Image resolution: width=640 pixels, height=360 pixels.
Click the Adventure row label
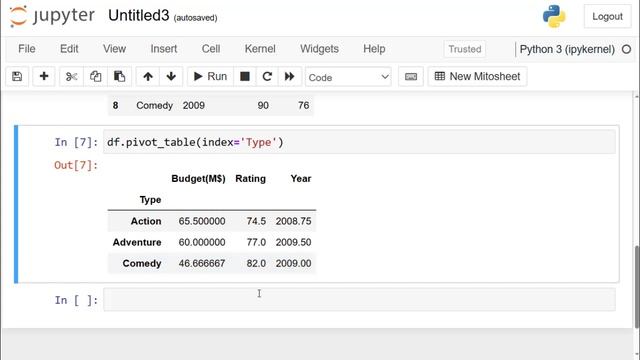coord(137,242)
